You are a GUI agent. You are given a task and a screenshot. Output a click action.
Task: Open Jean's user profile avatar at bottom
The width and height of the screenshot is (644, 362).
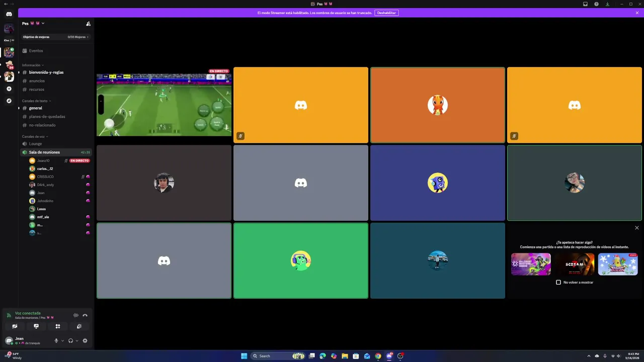[x=9, y=341]
